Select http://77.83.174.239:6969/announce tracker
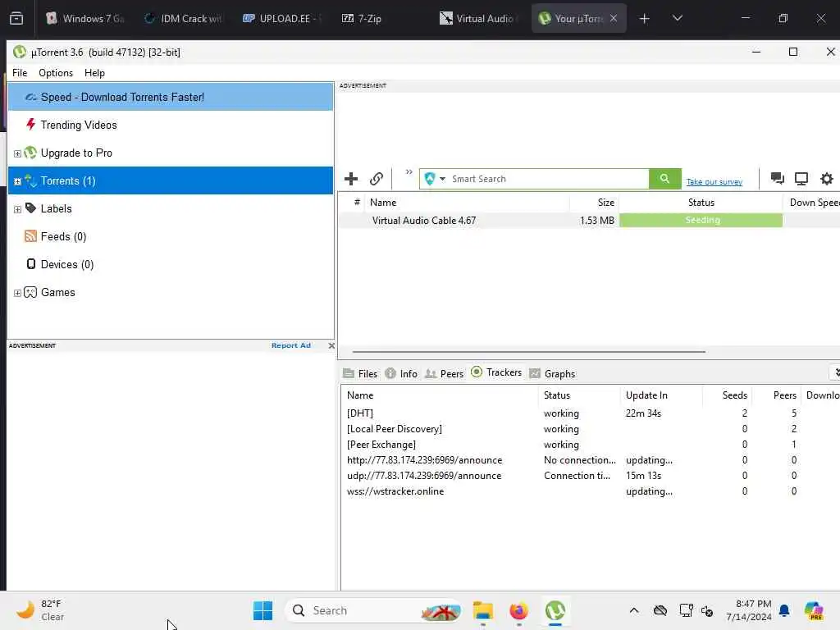This screenshot has width=840, height=630. [590, 460]
